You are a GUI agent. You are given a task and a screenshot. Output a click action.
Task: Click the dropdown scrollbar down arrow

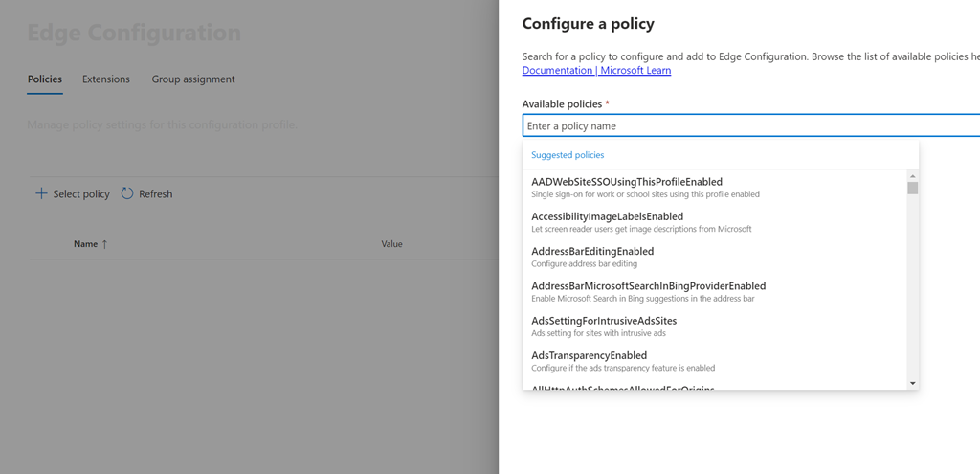click(912, 383)
